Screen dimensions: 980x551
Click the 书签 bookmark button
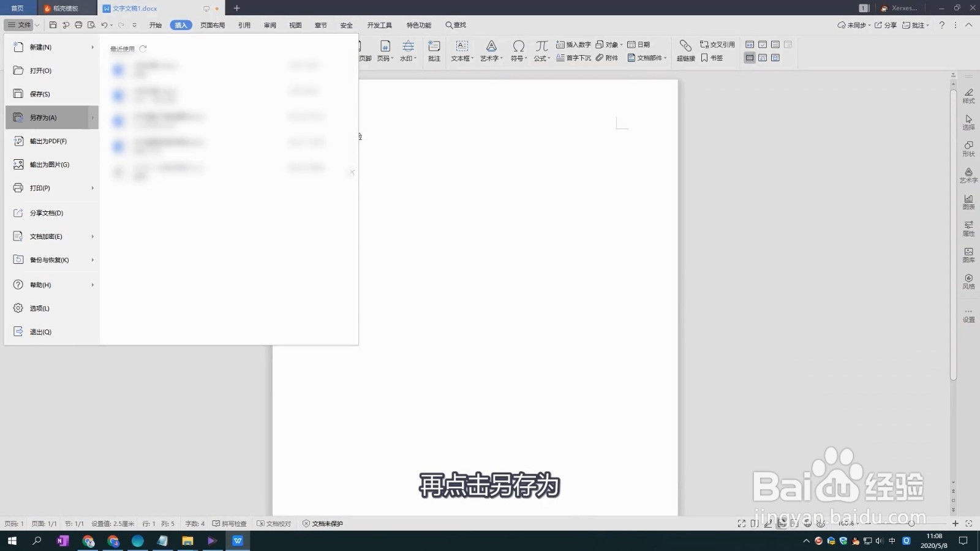pyautogui.click(x=712, y=58)
